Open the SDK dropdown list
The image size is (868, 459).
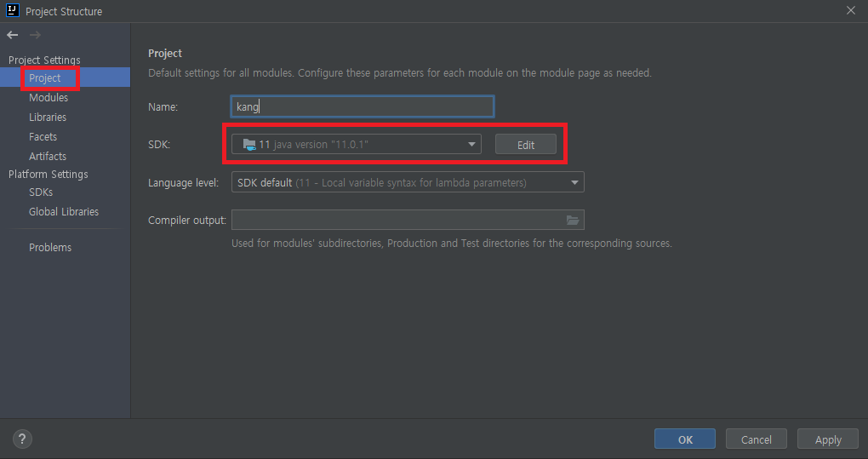point(356,145)
